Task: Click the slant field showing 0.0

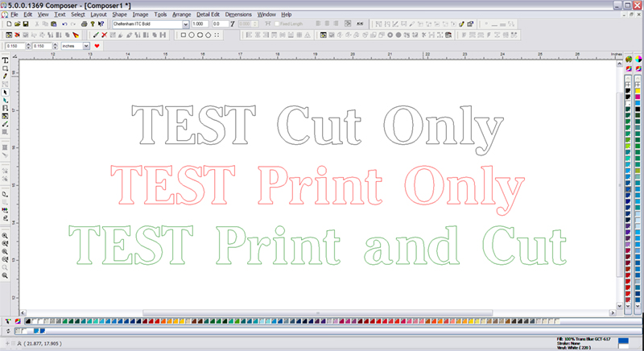Action: pyautogui.click(x=220, y=24)
